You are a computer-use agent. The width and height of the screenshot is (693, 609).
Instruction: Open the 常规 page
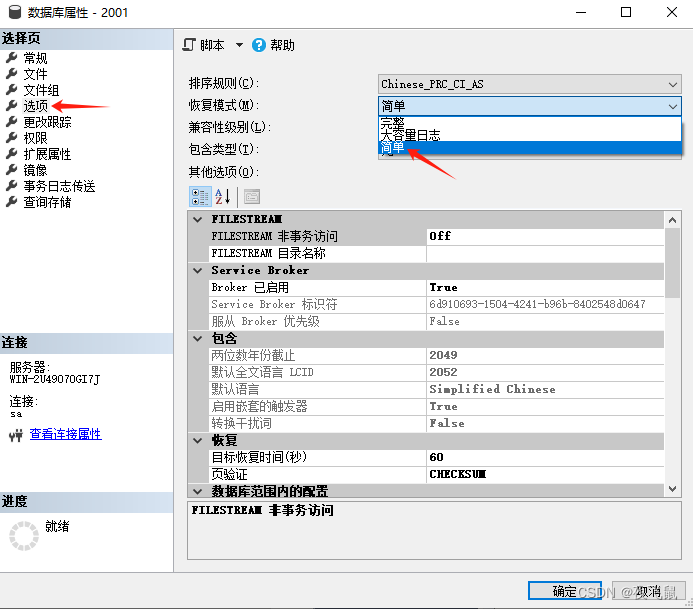pos(35,58)
